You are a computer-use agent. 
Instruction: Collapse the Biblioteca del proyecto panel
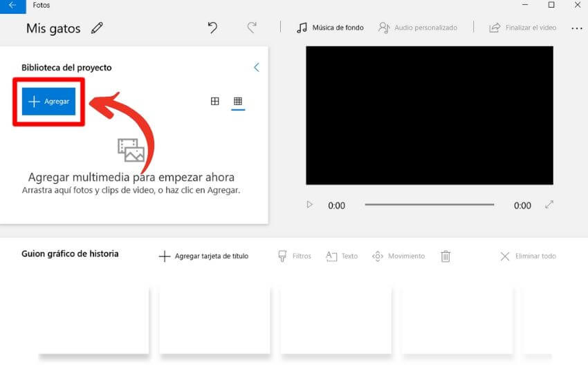[257, 68]
